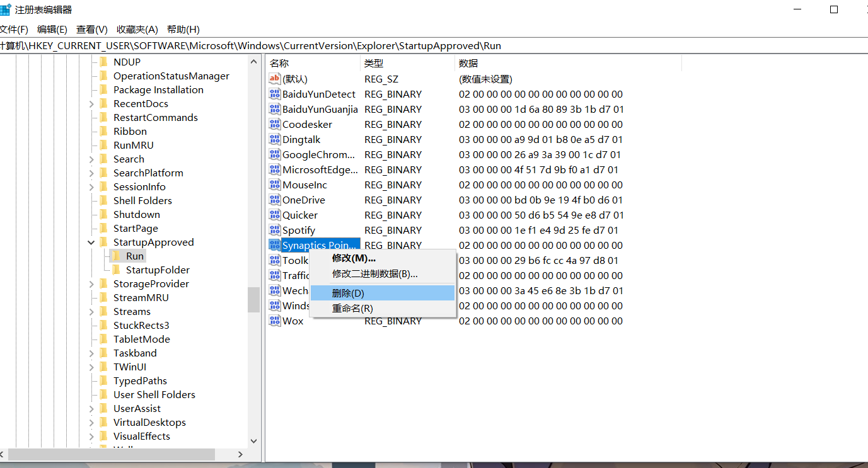Click the Quicker data value 03 00 00 00 50 d6
Screen dimensions: 868x468
tap(541, 215)
